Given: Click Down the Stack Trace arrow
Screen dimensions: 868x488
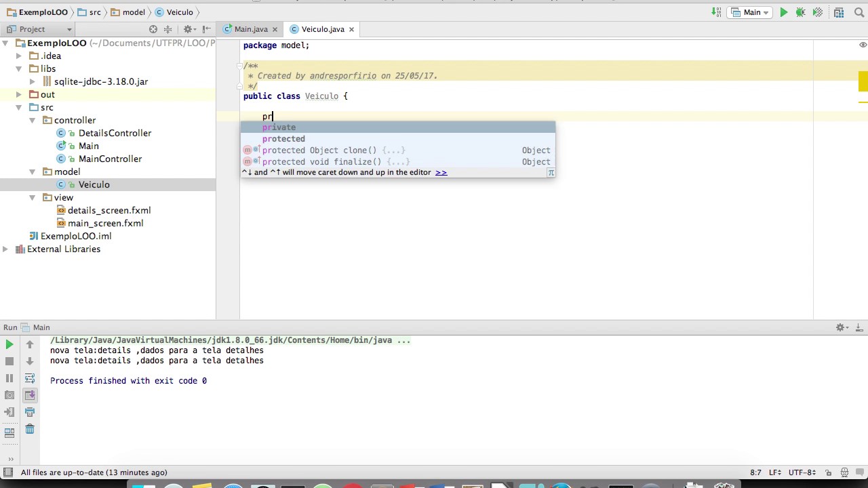Looking at the screenshot, I should tap(30, 361).
